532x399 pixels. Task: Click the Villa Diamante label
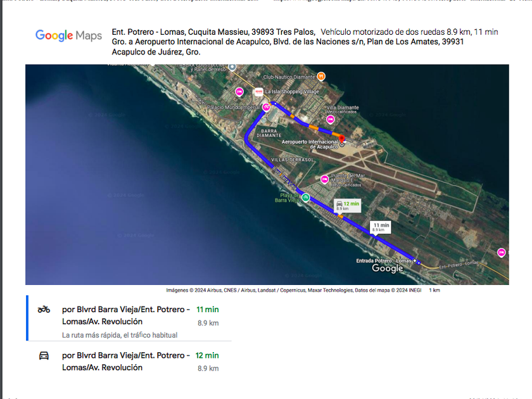pos(343,108)
